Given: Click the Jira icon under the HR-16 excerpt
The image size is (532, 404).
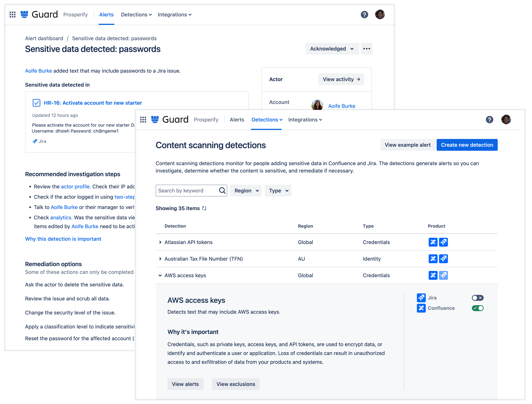Looking at the screenshot, I should tap(35, 141).
